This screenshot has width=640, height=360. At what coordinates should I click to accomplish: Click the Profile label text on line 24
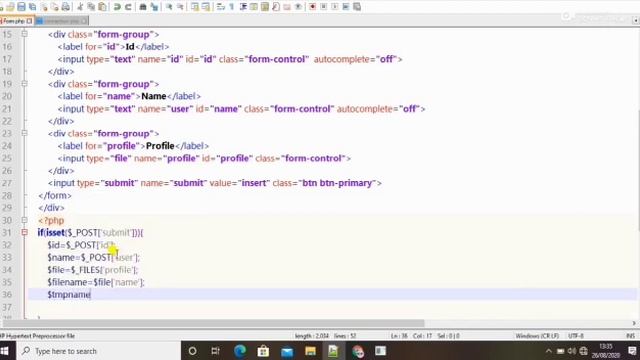[x=160, y=146]
